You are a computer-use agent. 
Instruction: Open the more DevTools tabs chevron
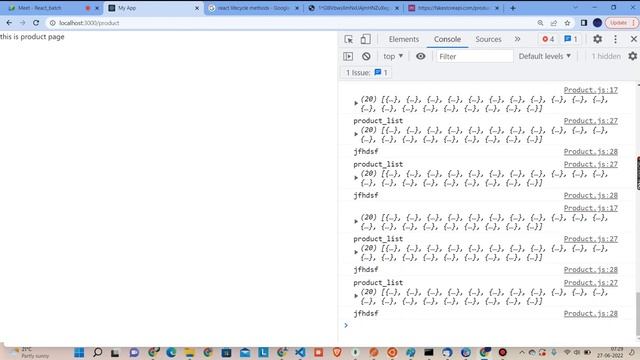click(517, 39)
